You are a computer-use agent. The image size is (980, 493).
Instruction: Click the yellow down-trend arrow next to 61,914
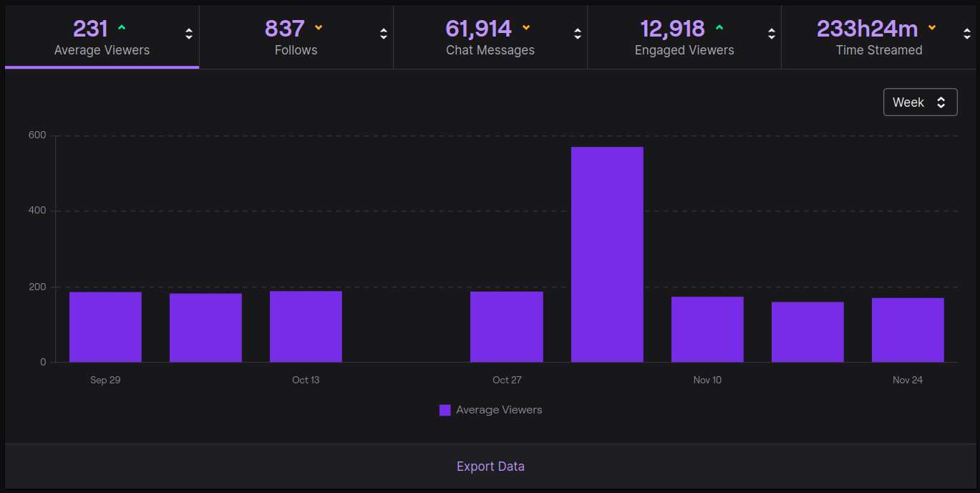526,28
